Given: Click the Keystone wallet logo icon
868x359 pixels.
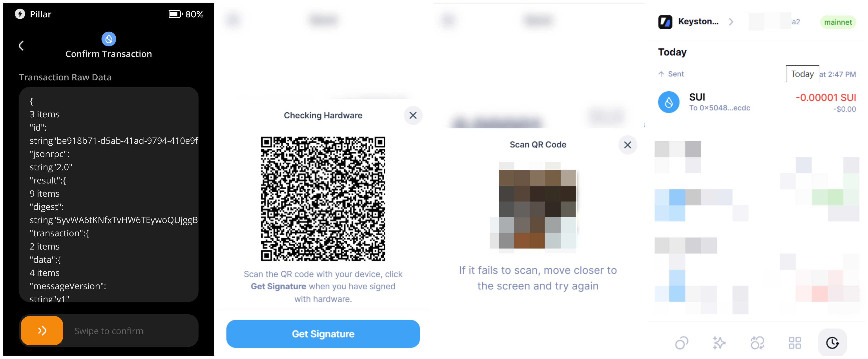Looking at the screenshot, I should click(x=665, y=22).
